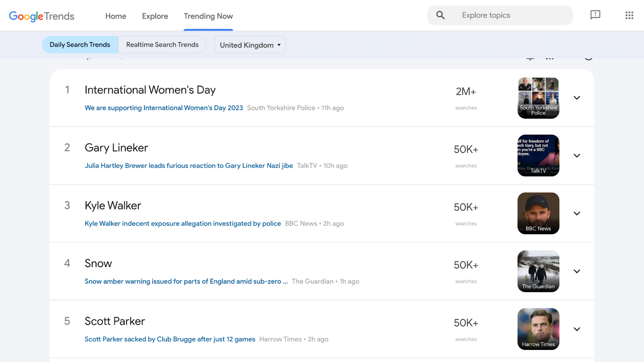Image resolution: width=644 pixels, height=362 pixels.
Task: Open the Julia Hartley Brewer article link
Action: 189,166
